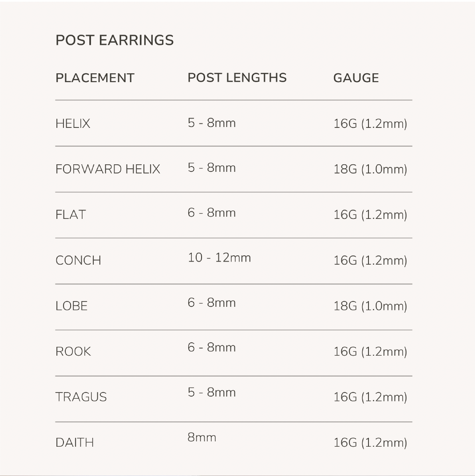The image size is (475, 476).
Task: Click the 6 - 8mm length in Rook row
Action: [212, 347]
